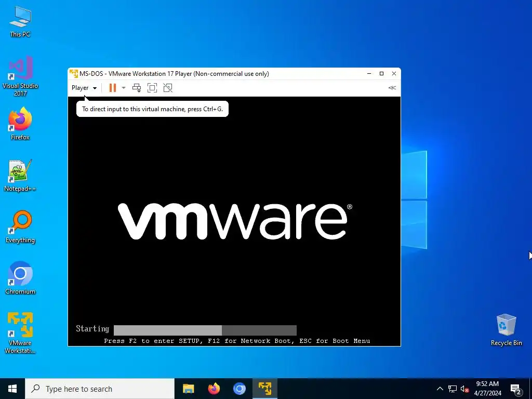Select the Everything search desktop shortcut
The width and height of the screenshot is (532, 399).
click(20, 227)
